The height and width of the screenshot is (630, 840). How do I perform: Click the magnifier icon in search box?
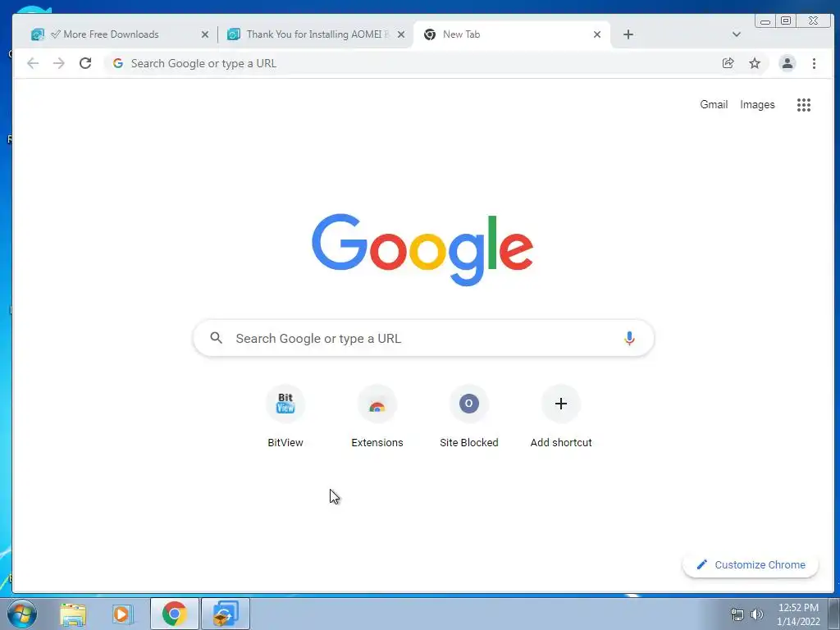click(216, 337)
